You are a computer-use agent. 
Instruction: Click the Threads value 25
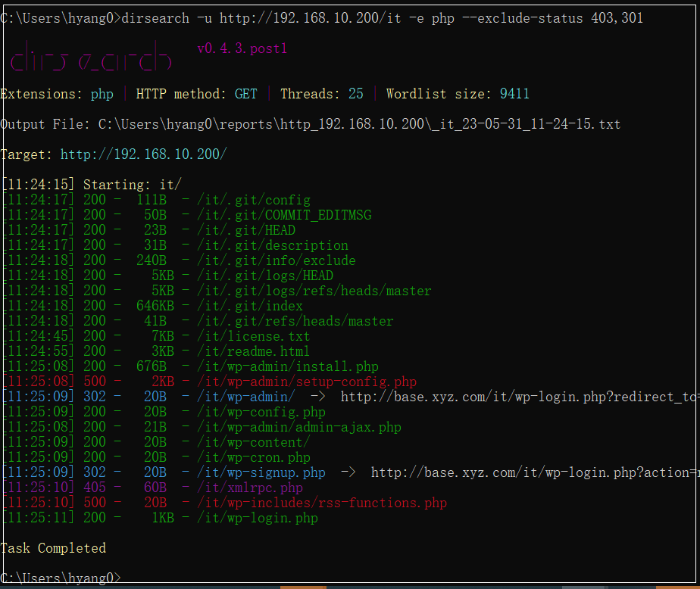tap(356, 94)
